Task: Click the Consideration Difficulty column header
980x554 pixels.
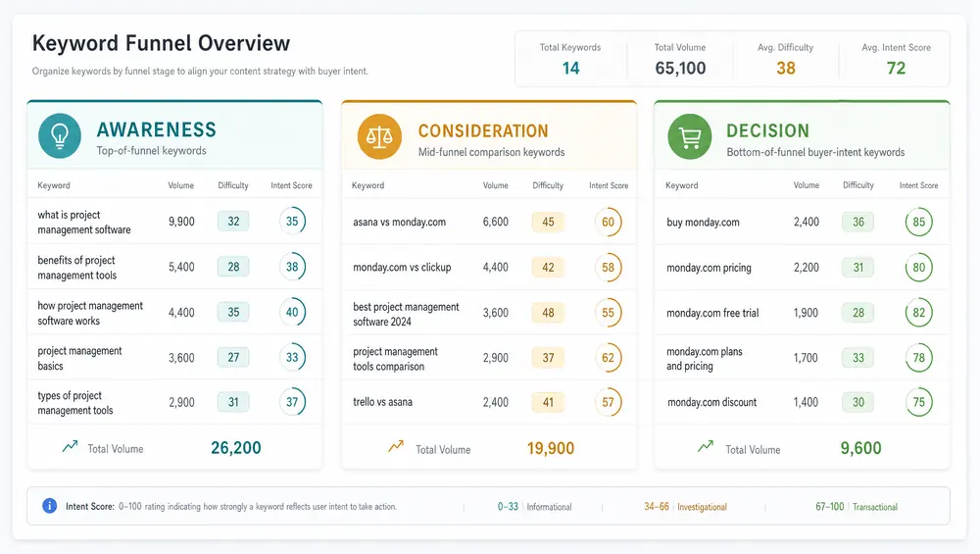Action: pos(548,185)
